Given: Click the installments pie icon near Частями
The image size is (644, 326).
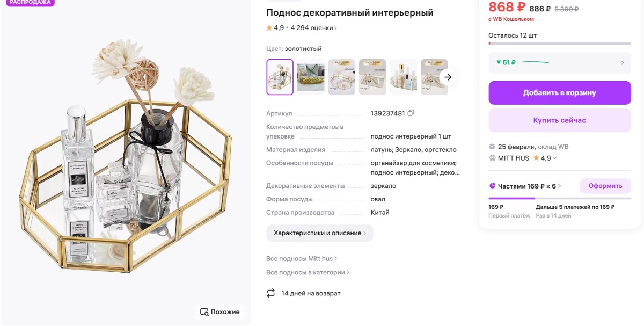Looking at the screenshot, I should (492, 186).
